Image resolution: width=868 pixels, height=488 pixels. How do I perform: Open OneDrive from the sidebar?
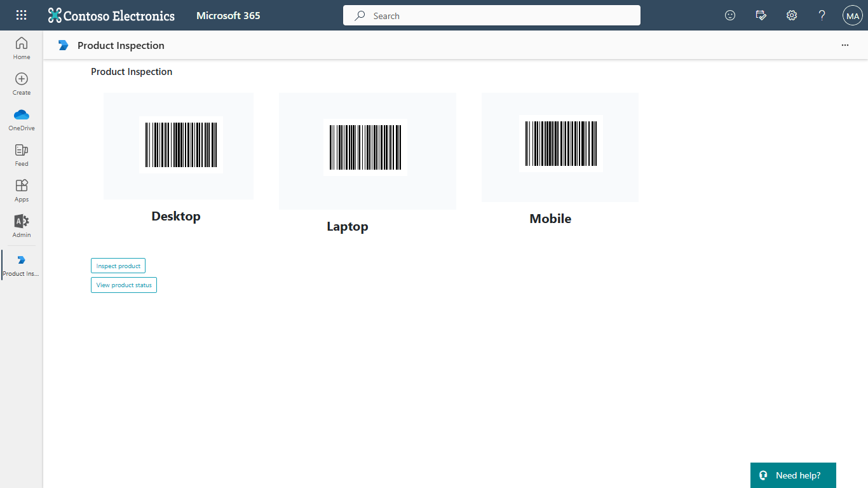(x=22, y=119)
